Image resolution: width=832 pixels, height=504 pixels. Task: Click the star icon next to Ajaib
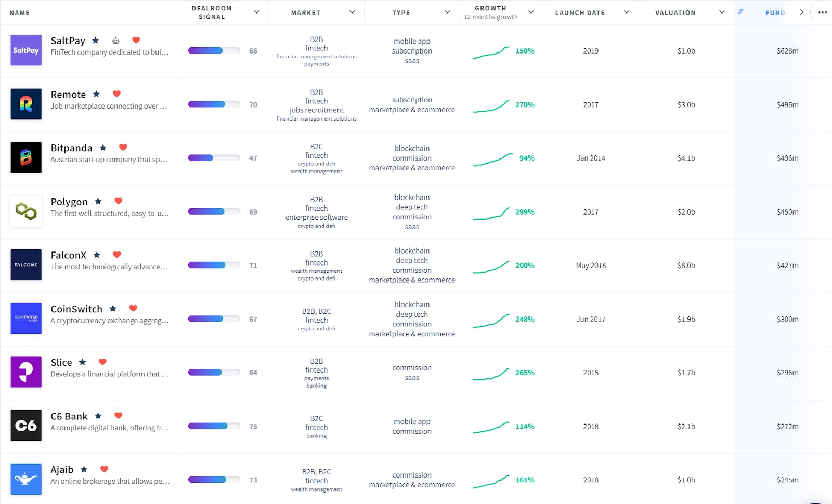[84, 469]
